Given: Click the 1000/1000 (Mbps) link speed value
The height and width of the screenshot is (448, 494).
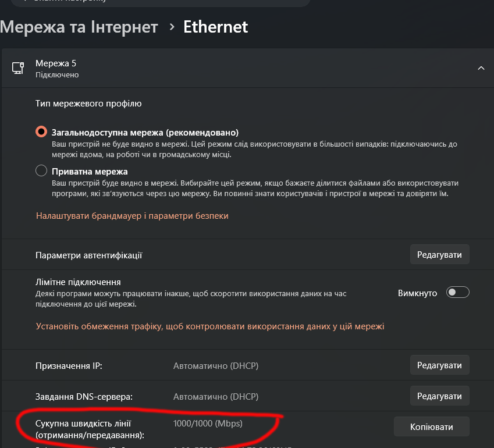Looking at the screenshot, I should coord(208,424).
